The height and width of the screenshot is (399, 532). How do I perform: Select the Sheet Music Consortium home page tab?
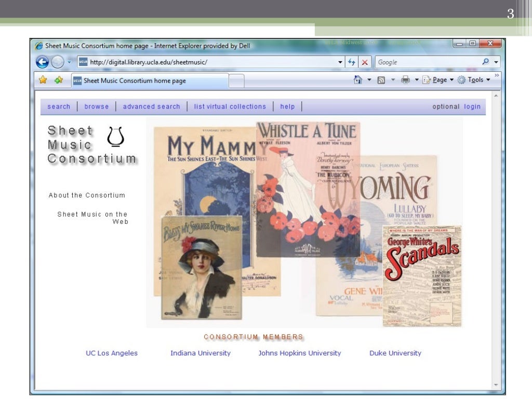pos(150,81)
